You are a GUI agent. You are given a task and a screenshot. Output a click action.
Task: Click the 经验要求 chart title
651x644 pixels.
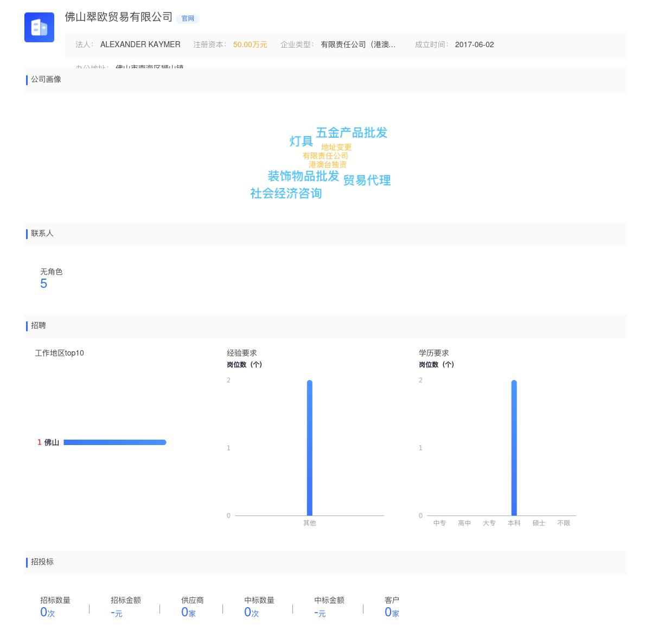[242, 353]
